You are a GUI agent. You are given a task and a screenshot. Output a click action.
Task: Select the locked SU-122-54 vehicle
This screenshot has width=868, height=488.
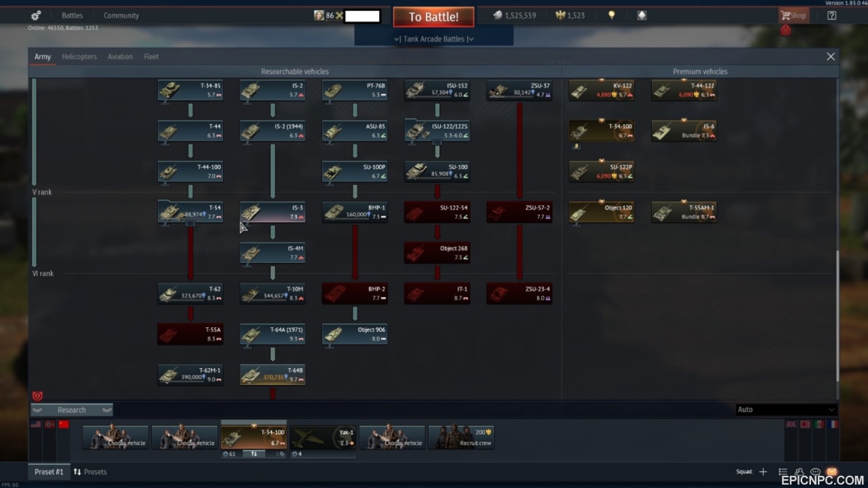(x=437, y=212)
